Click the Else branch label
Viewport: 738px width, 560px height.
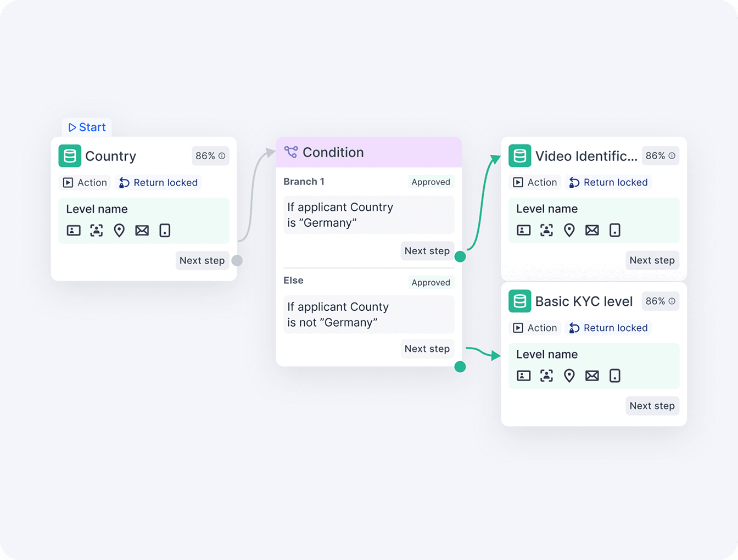point(294,281)
